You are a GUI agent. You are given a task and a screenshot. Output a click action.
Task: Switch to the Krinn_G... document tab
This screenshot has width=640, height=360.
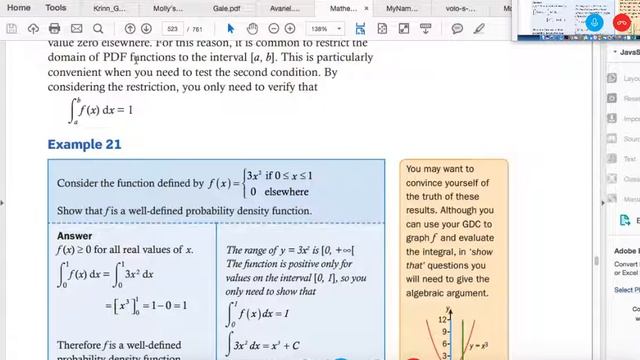tap(109, 8)
